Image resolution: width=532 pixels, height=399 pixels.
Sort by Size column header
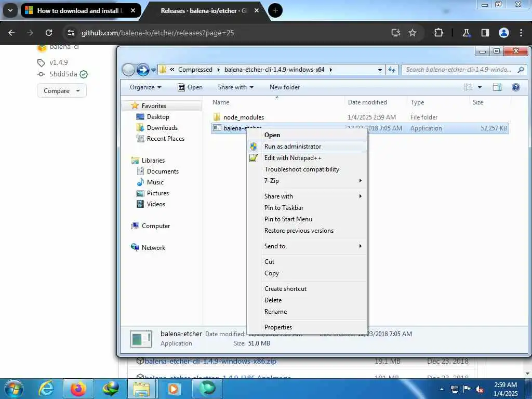point(489,102)
